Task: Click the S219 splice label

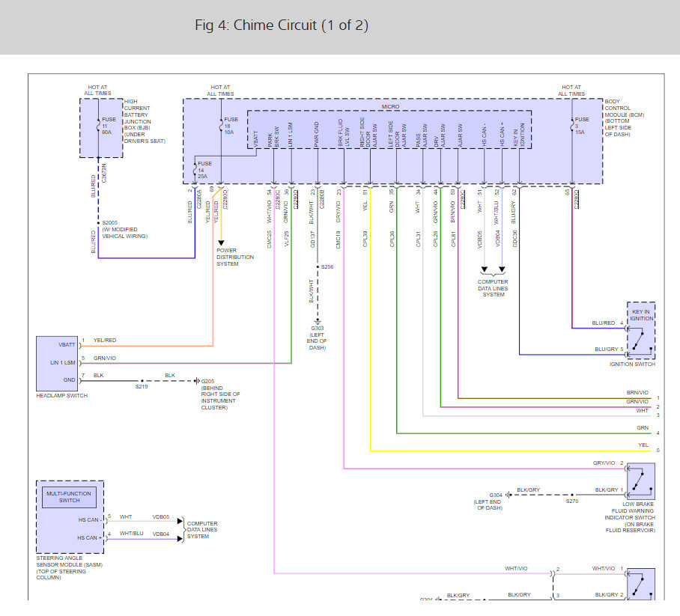Action: (x=142, y=387)
